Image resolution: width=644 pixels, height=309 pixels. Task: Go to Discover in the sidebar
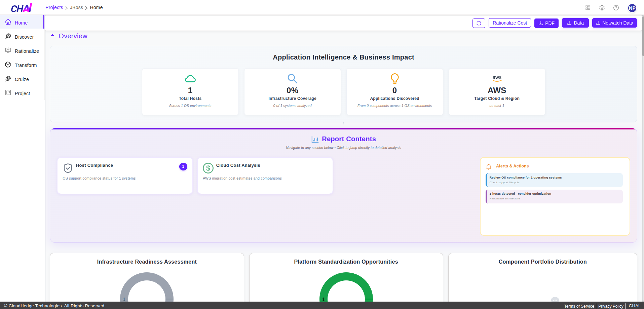coord(24,37)
